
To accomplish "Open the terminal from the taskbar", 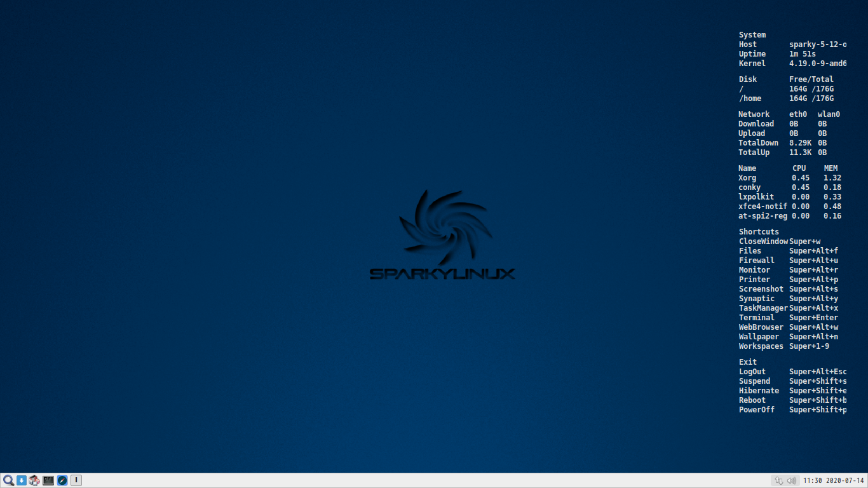I will 48,480.
